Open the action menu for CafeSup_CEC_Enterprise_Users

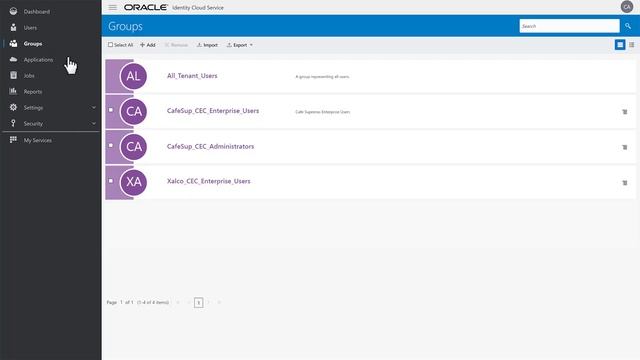point(624,111)
